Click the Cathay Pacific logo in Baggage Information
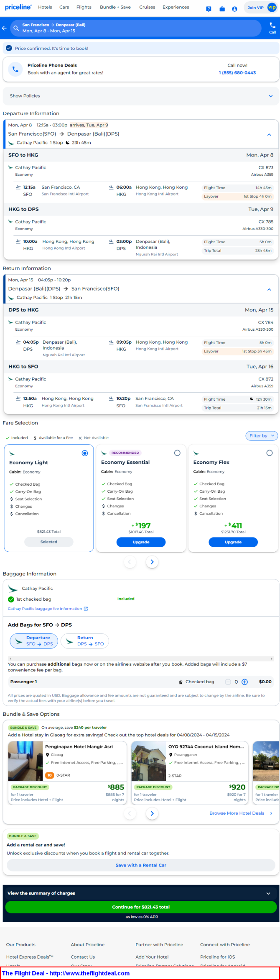 point(13,589)
